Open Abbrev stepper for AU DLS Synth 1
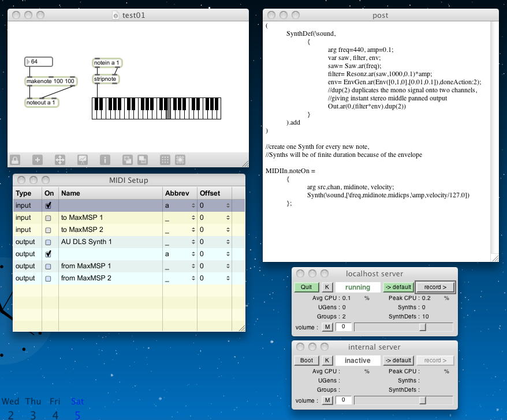This screenshot has width=507, height=420. pyautogui.click(x=193, y=242)
